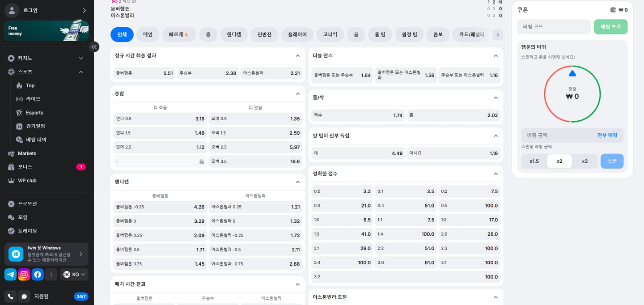Viewport: 644px width, 305px height.
Task: Collapse the 더블 찬스 section
Action: pos(496,56)
